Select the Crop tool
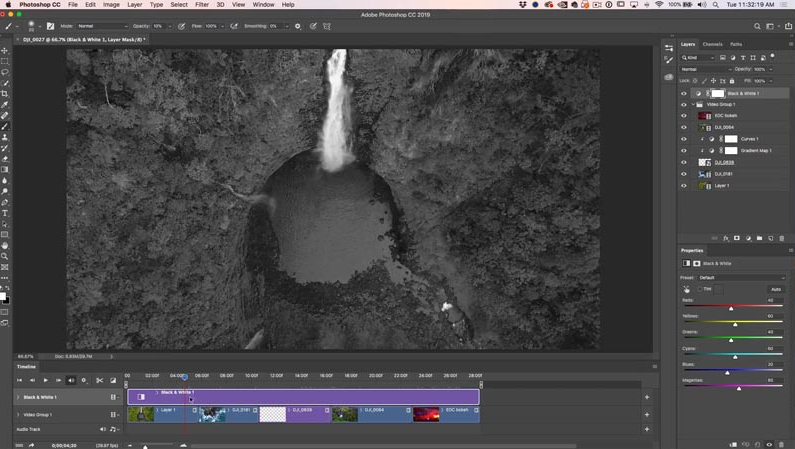This screenshot has width=795, height=449. point(5,94)
